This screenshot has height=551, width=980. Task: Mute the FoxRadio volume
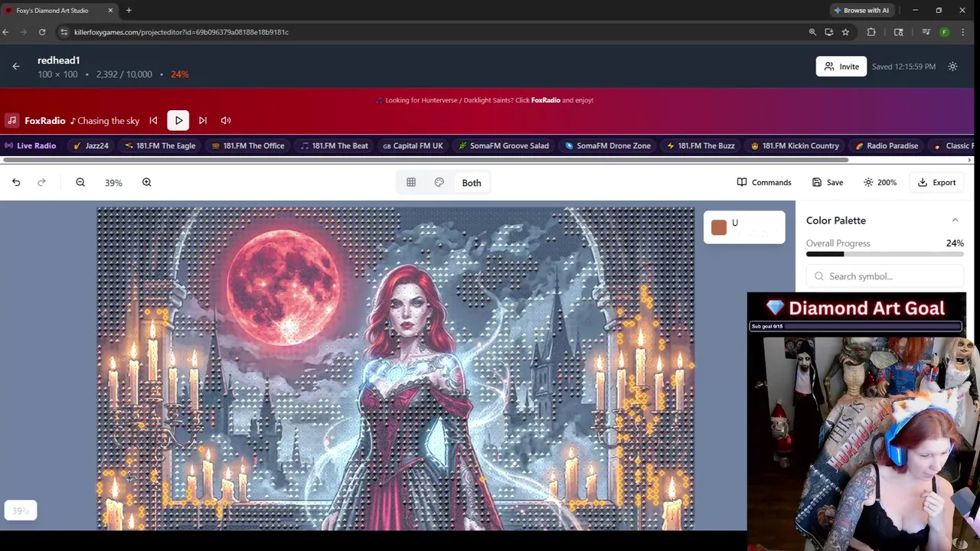point(226,120)
